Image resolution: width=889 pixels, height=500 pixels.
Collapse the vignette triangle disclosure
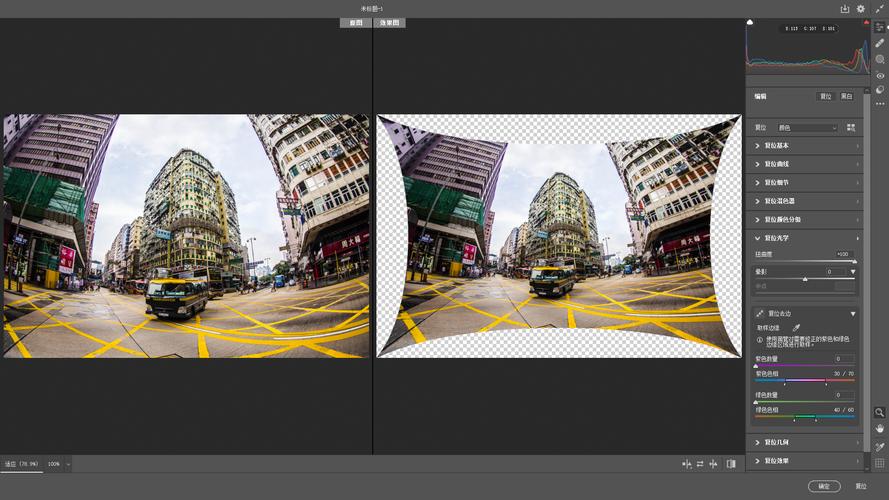click(x=853, y=272)
